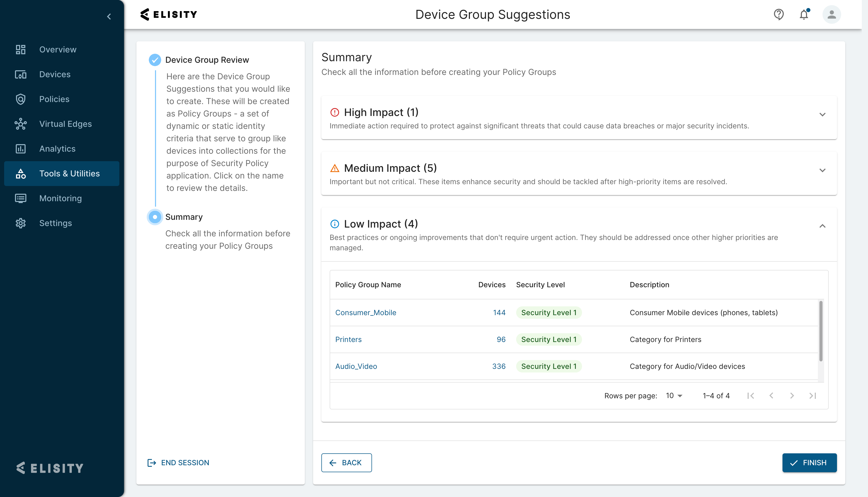
Task: Open Monitoring in the sidebar
Action: click(x=62, y=198)
